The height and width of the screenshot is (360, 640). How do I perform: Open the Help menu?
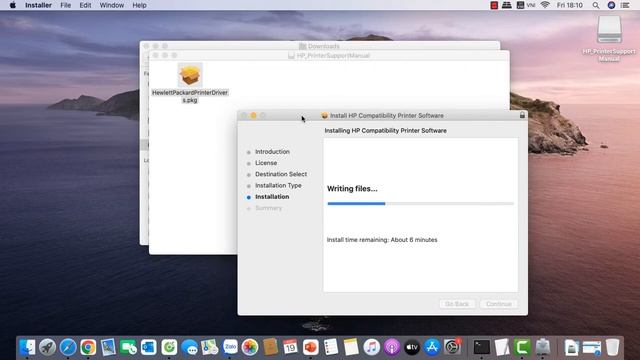coord(139,5)
